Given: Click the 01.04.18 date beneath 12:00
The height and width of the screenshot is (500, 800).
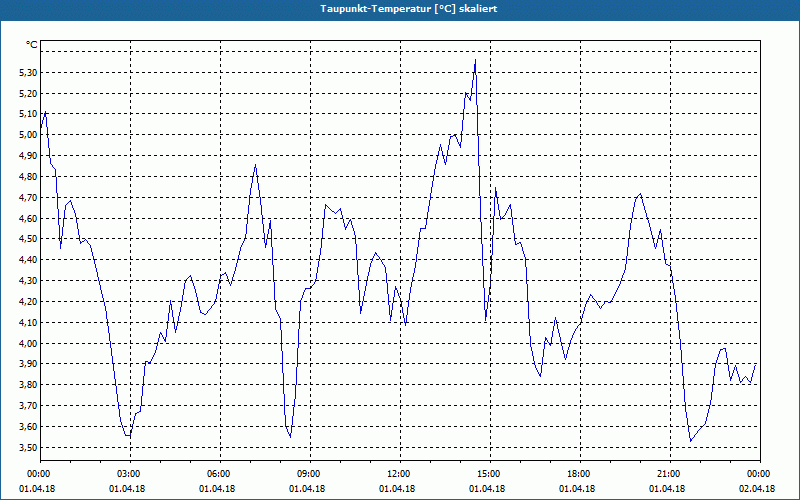Looking at the screenshot, I should coord(397,489).
